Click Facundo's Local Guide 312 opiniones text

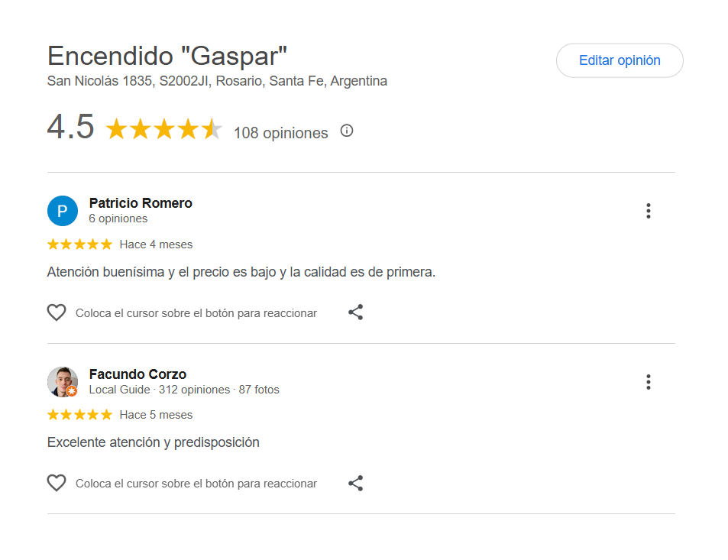pyautogui.click(x=183, y=390)
